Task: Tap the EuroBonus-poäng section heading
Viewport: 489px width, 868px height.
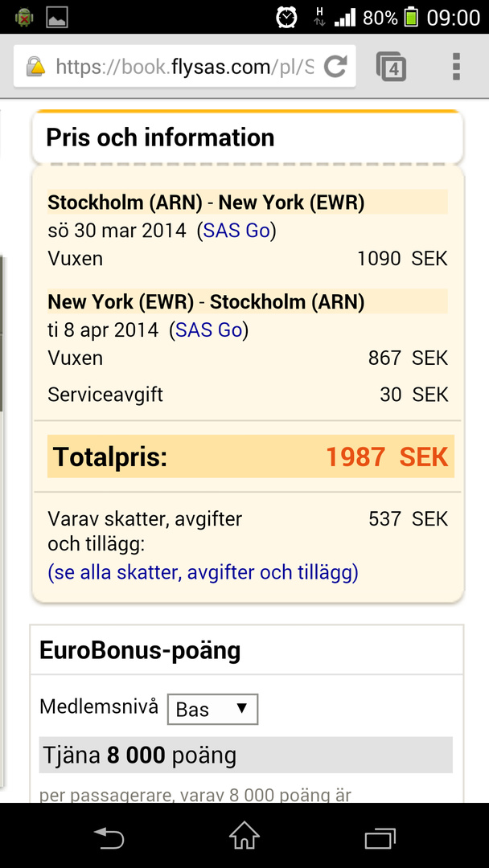Action: pos(140,649)
